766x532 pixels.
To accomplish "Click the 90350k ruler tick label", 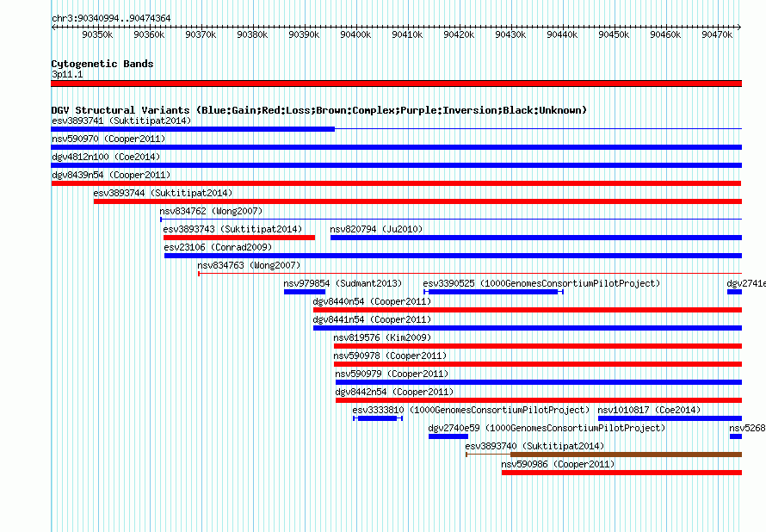I will [x=98, y=34].
